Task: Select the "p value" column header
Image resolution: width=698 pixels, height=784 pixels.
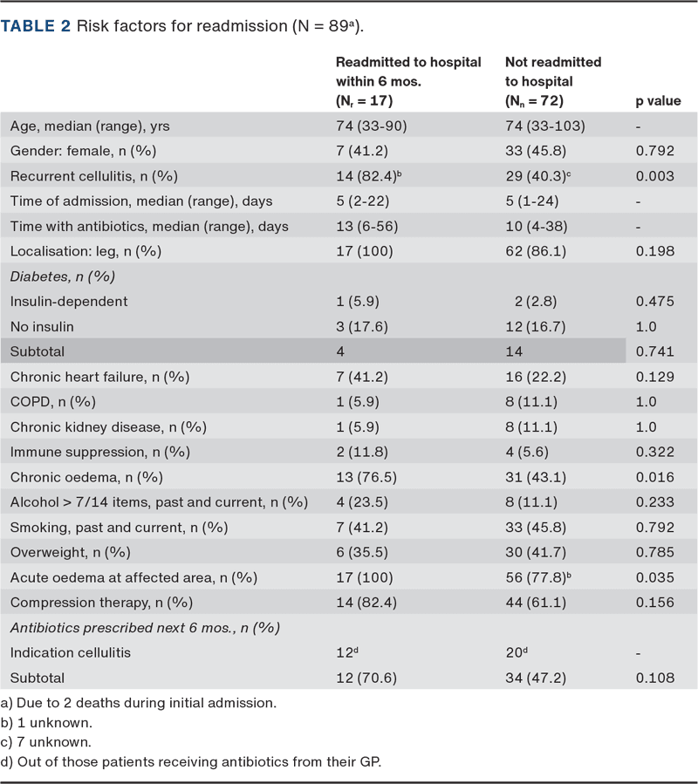Action: click(x=658, y=101)
